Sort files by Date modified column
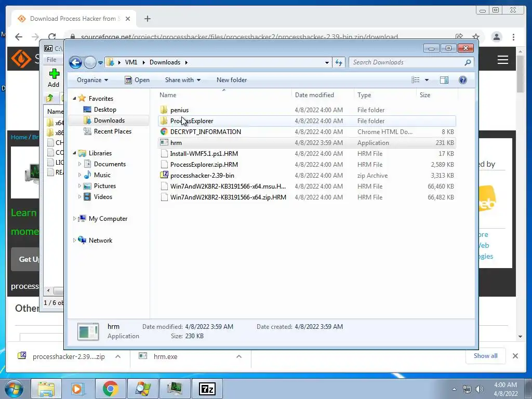Image resolution: width=532 pixels, height=399 pixels. point(322,95)
